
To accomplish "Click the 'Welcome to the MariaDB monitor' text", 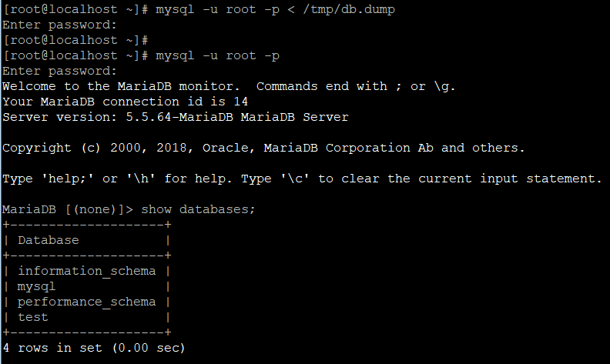I will click(121, 86).
